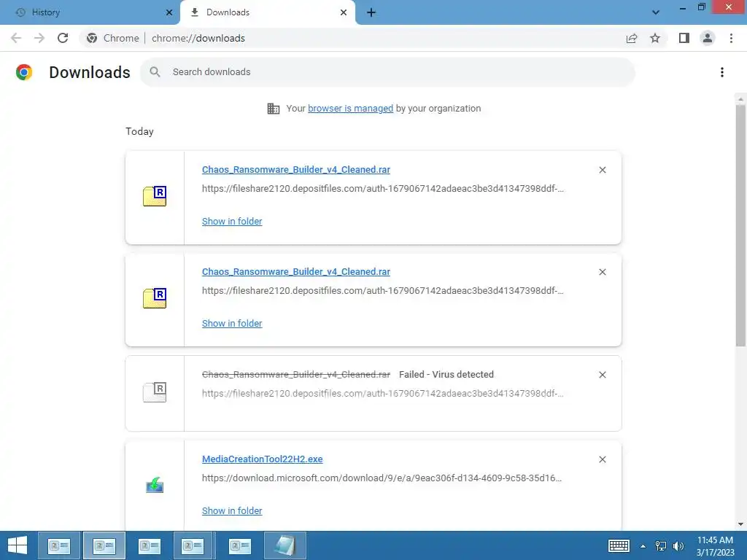747x560 pixels.
Task: Open the fifth taskbar window button
Action: tap(239, 545)
